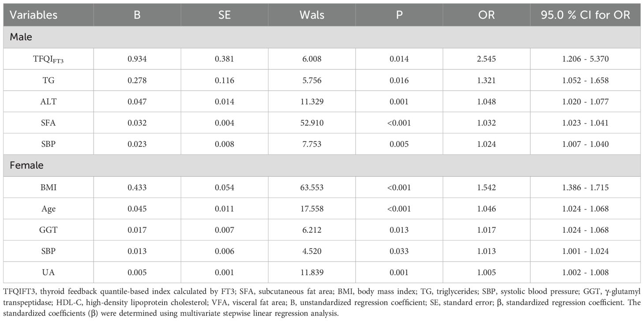644x321 pixels.
Task: Click the OR value 2.545
Action: [x=487, y=59]
